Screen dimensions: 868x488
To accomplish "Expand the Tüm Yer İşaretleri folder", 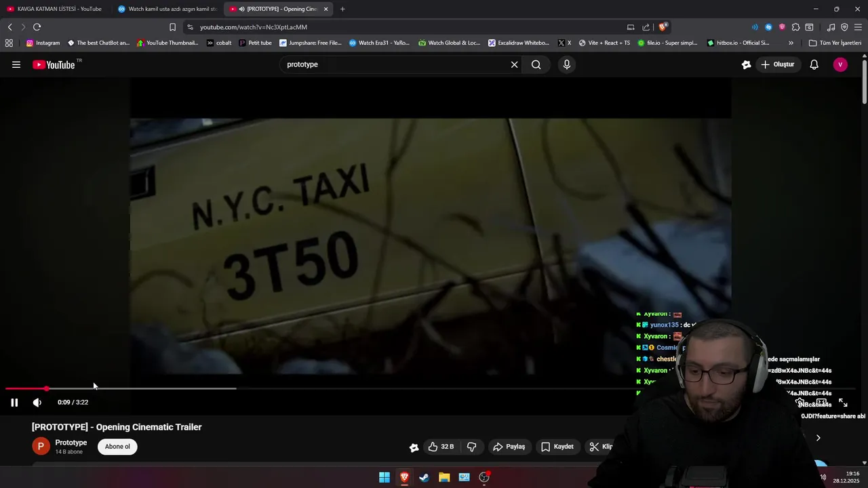I will pyautogui.click(x=835, y=43).
